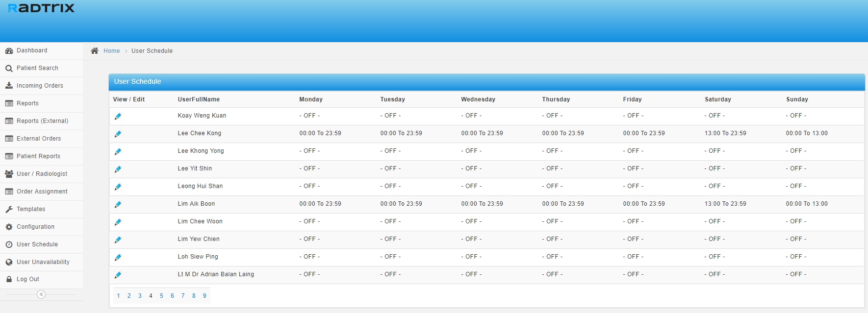Click the edit pencil for Lee Chee Kong

[x=118, y=134]
